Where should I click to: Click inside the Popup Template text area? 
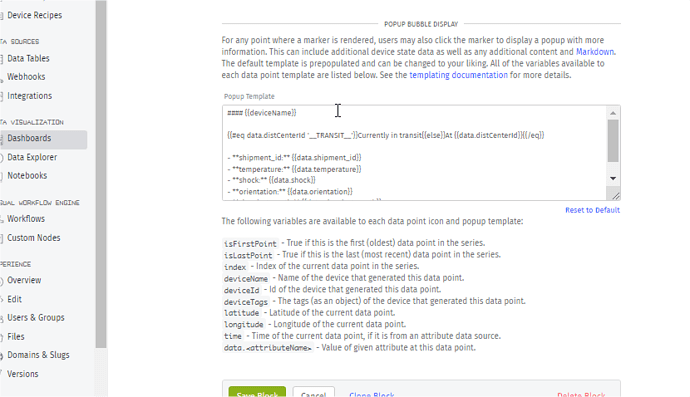(415, 153)
